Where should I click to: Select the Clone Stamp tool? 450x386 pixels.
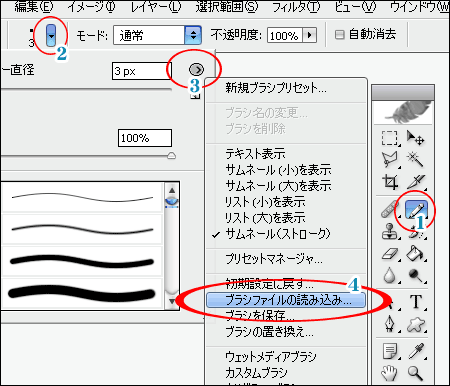point(390,231)
